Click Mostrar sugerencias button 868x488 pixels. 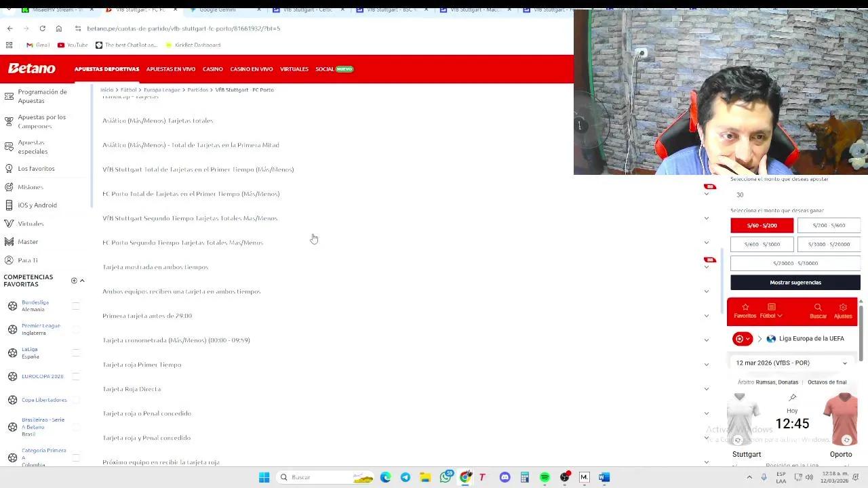point(795,282)
